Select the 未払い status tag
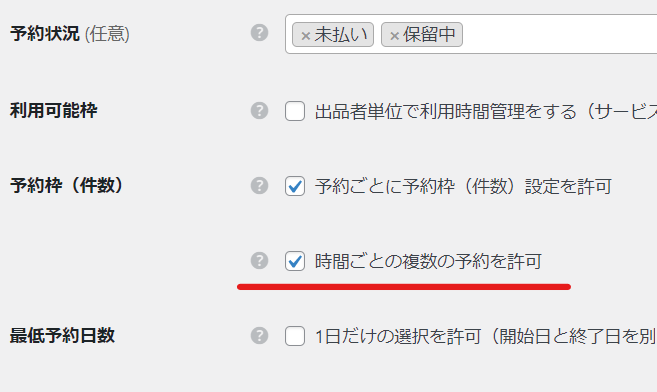This screenshot has height=392, width=657. 333,34
